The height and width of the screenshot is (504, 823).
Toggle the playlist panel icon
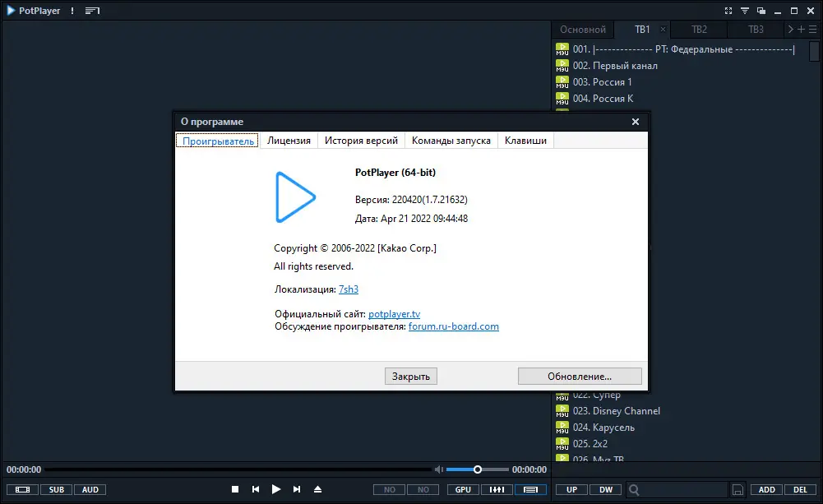point(530,490)
